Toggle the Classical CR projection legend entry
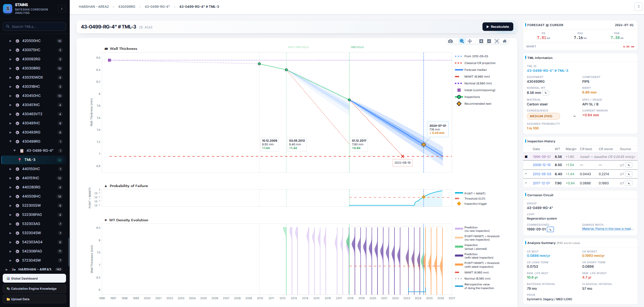 coord(475,63)
